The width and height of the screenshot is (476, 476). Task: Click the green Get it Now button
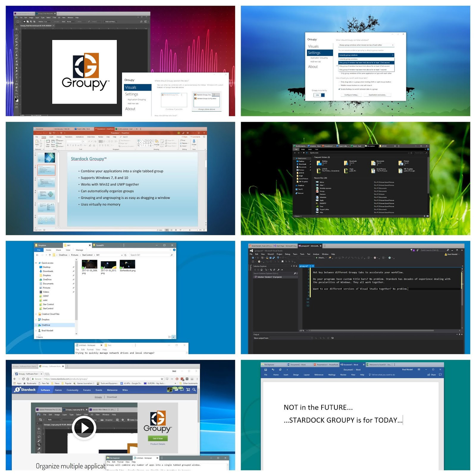(x=158, y=438)
